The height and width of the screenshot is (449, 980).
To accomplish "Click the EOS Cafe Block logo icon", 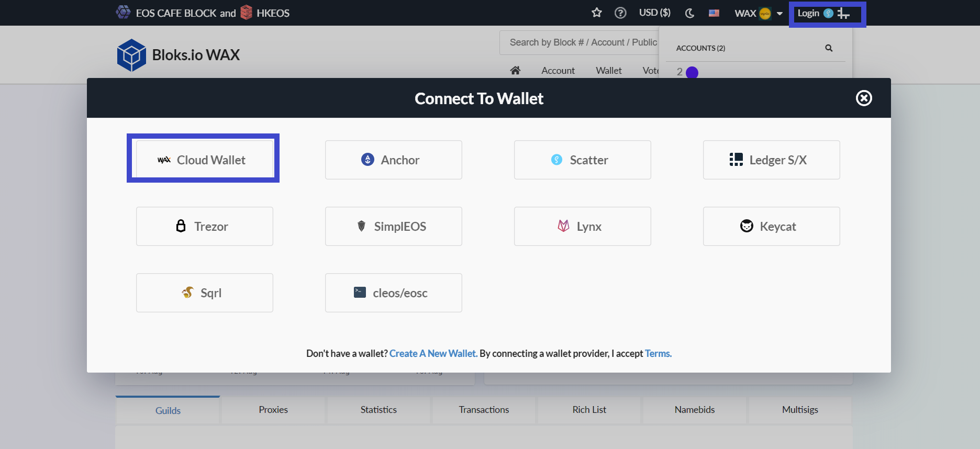I will click(x=124, y=12).
